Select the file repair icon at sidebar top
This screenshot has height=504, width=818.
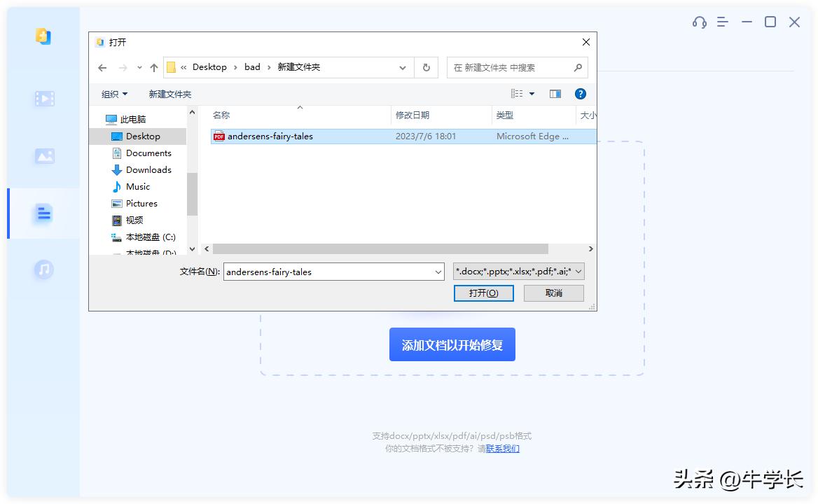point(43,36)
